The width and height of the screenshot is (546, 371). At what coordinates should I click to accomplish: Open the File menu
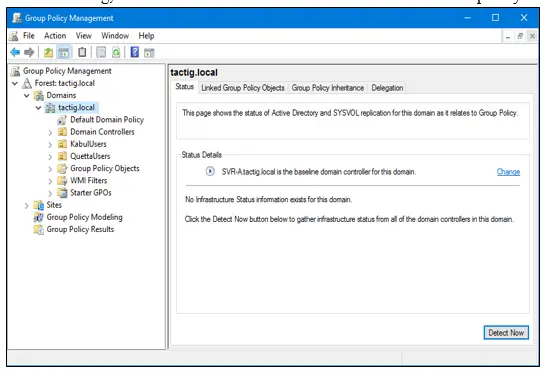[x=29, y=36]
